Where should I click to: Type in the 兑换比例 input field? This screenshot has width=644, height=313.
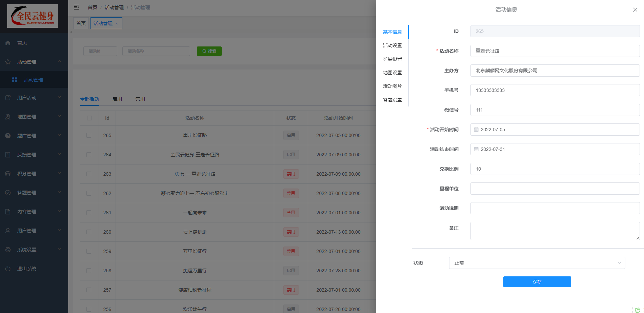555,169
